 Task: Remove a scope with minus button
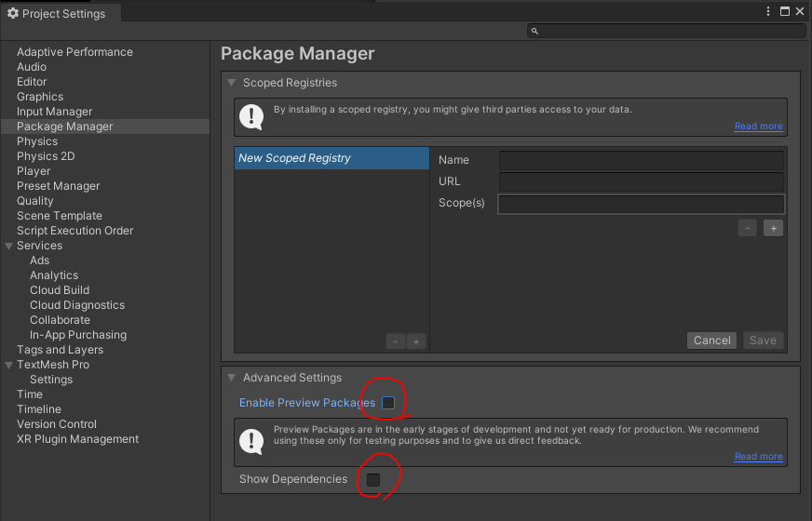coord(747,228)
